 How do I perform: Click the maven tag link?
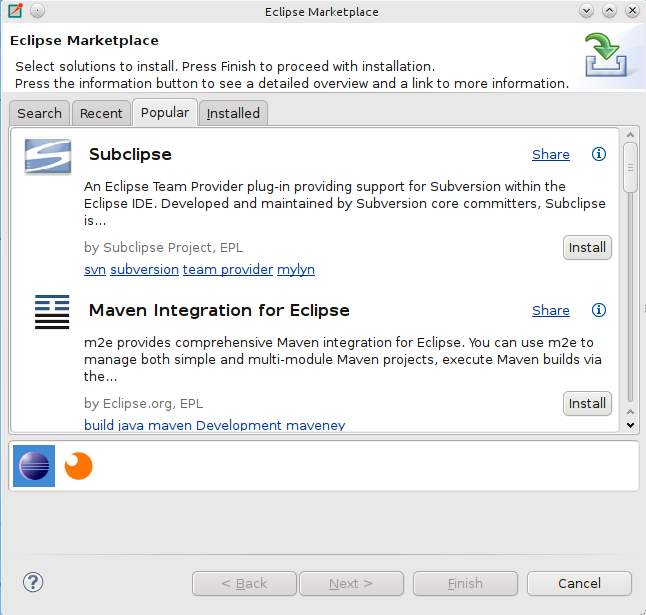[x=170, y=425]
